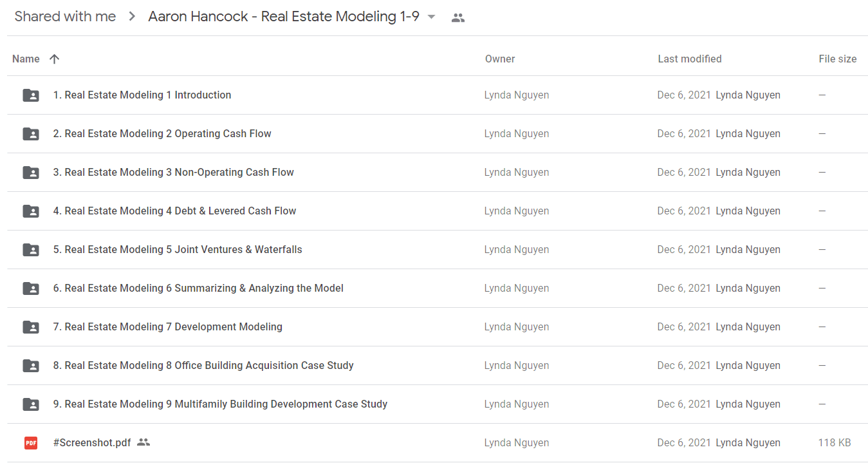The image size is (868, 463).
Task: Select 4. Real Estate Modeling 4 Debt & Levered Cash Flow
Action: click(x=174, y=211)
